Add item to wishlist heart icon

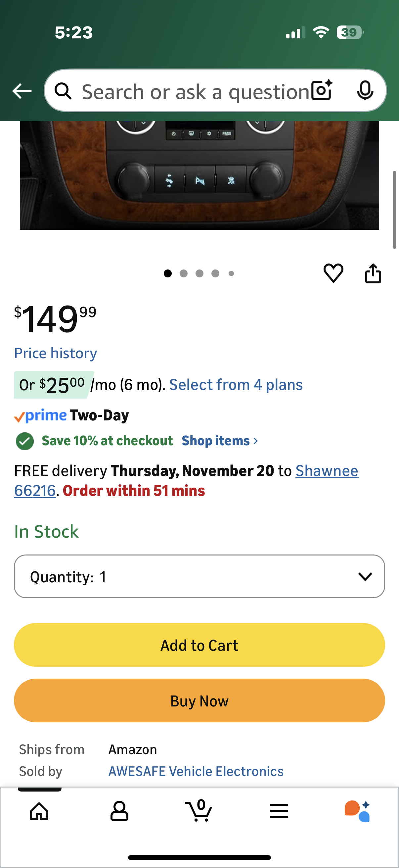pyautogui.click(x=333, y=273)
